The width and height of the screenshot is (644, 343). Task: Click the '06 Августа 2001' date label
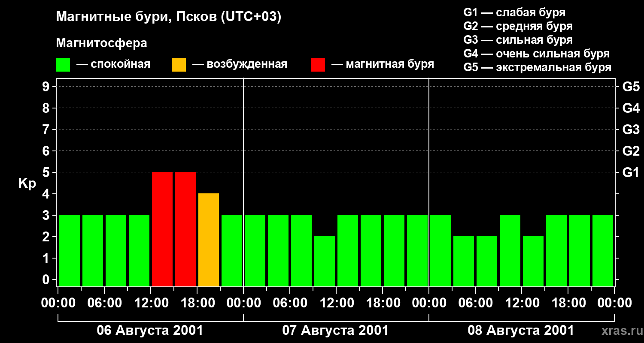tap(150, 331)
